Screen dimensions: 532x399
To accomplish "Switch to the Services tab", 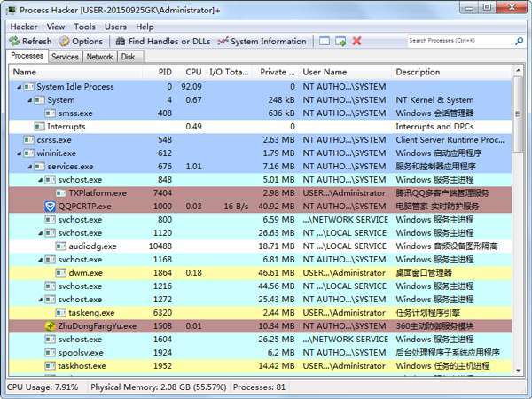I will point(65,57).
